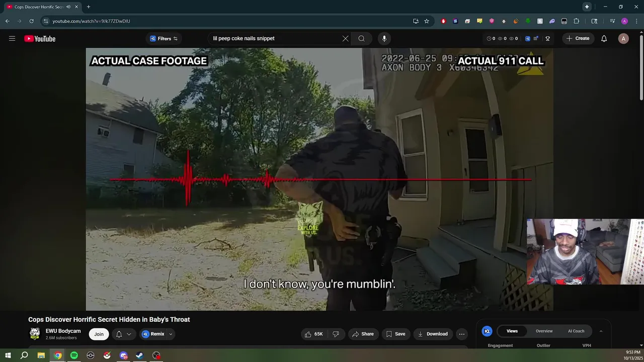Viewport: 644px width, 362px height.
Task: Like the video with 65K likes
Action: (314, 334)
